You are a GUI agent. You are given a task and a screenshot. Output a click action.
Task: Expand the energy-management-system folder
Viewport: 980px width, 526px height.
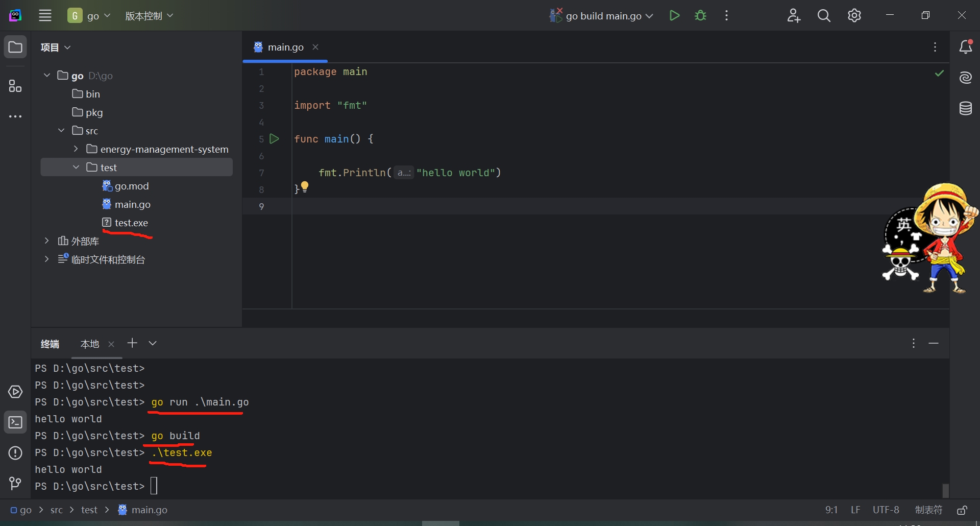tap(76, 149)
